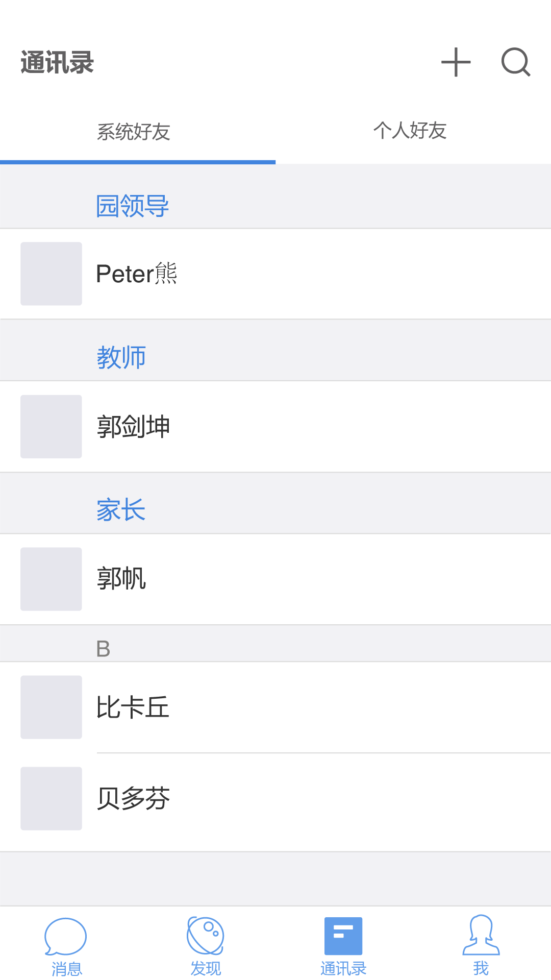The width and height of the screenshot is (551, 980).
Task: Tap the avatar next to Peter熊
Action: click(x=51, y=274)
